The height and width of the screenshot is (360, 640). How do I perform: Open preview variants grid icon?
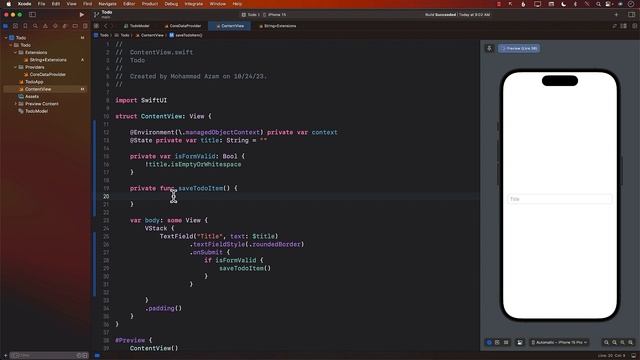[x=506, y=342]
